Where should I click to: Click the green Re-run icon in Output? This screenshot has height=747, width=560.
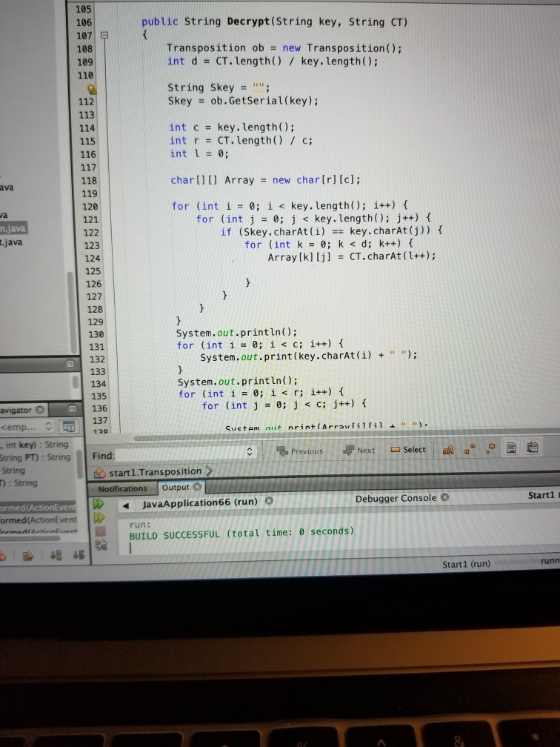(99, 504)
